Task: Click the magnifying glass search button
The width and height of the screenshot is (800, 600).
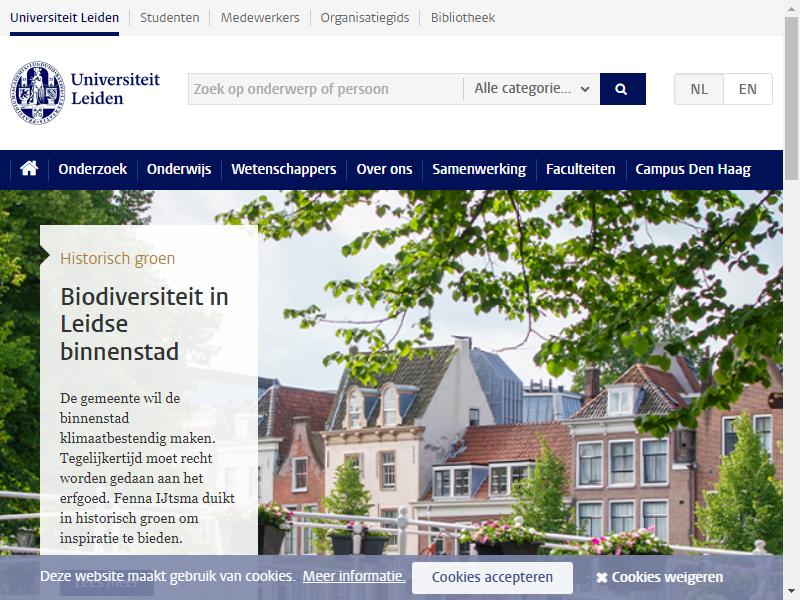Action: [622, 89]
